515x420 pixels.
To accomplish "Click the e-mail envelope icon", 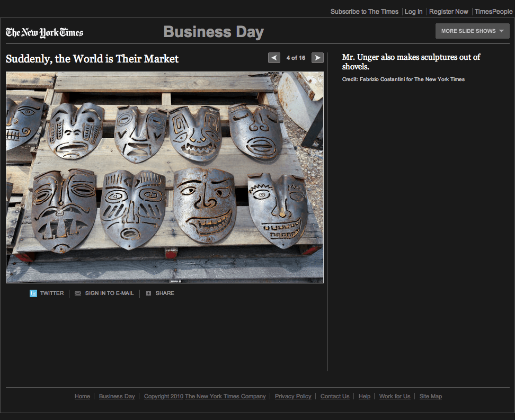I will pyautogui.click(x=78, y=293).
